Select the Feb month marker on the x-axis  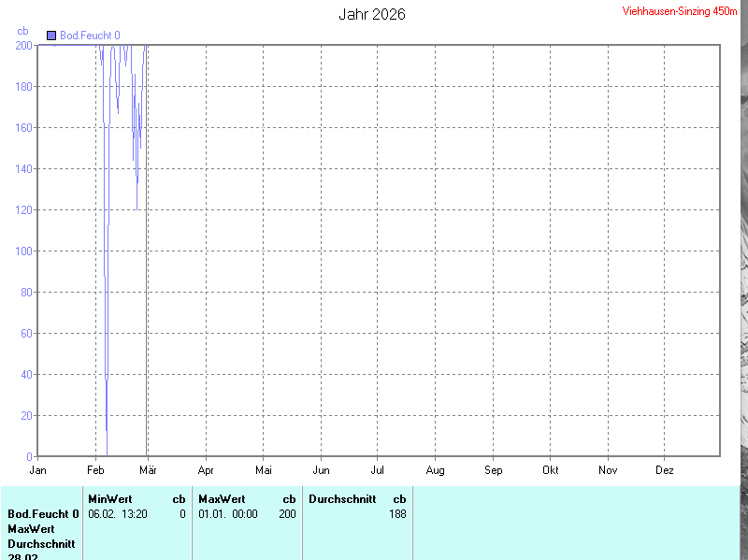pos(95,469)
